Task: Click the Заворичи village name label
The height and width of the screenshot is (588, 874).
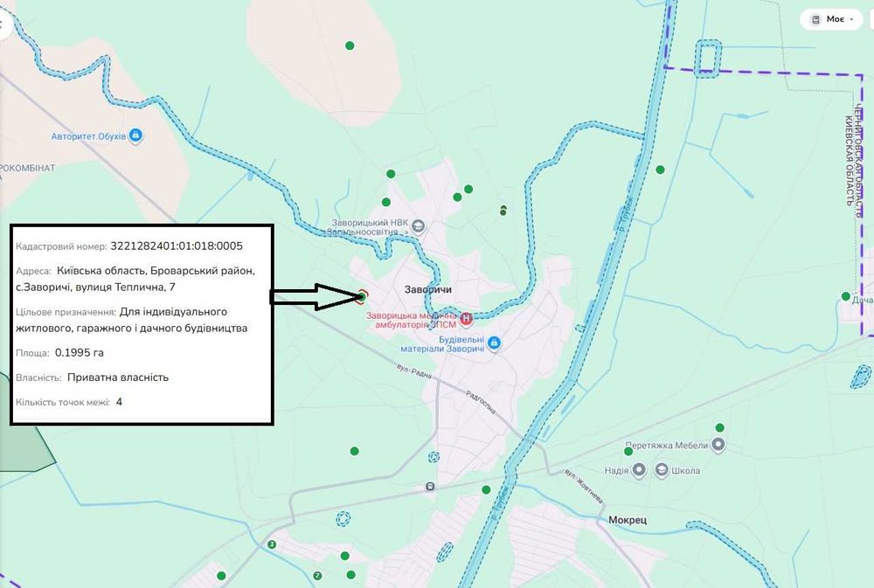Action: 428,289
